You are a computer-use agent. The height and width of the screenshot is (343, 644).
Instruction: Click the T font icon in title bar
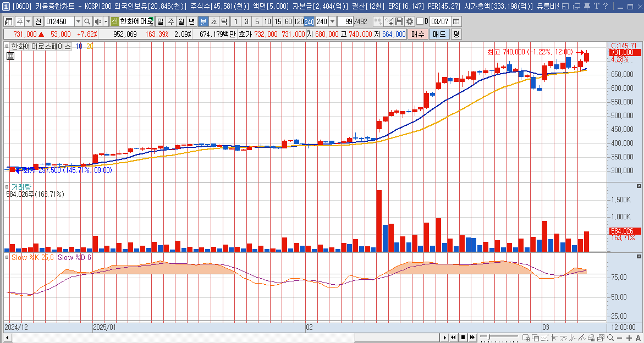tap(596, 6)
